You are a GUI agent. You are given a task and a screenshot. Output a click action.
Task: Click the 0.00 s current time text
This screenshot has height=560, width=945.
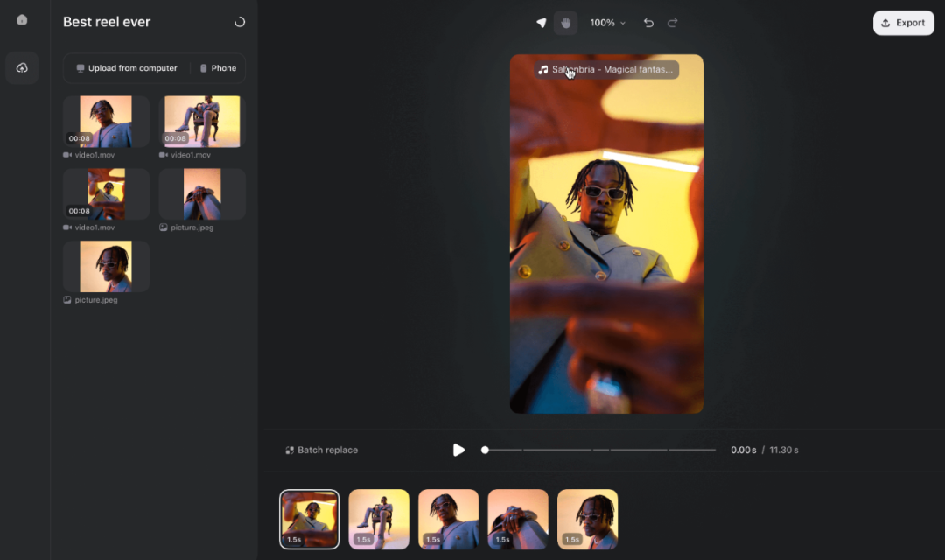point(743,451)
